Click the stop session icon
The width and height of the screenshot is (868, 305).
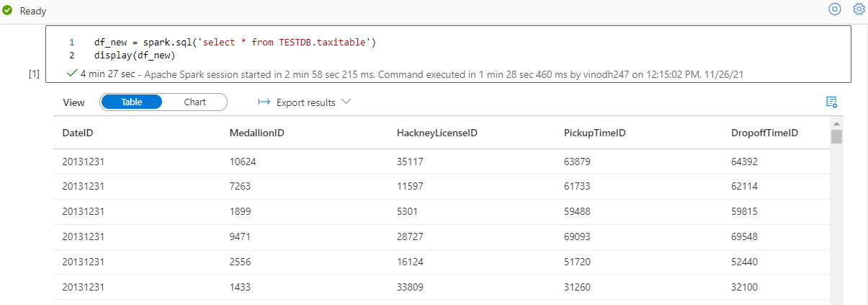point(834,9)
